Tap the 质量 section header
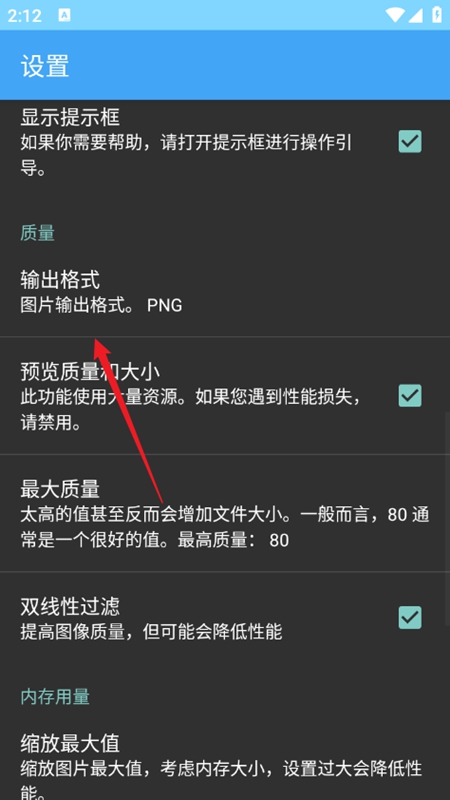This screenshot has height=800, width=450. (38, 234)
